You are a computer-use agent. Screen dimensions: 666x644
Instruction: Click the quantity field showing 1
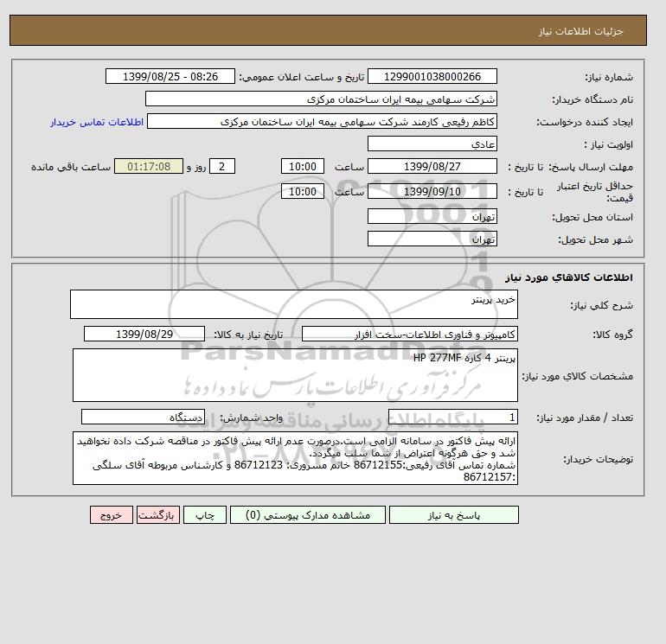pyautogui.click(x=453, y=417)
